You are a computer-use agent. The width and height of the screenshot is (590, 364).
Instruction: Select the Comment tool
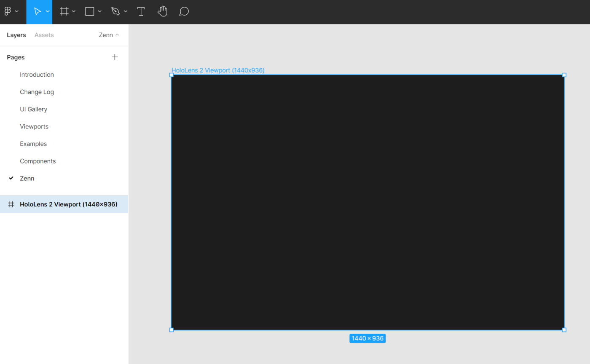coord(184,11)
